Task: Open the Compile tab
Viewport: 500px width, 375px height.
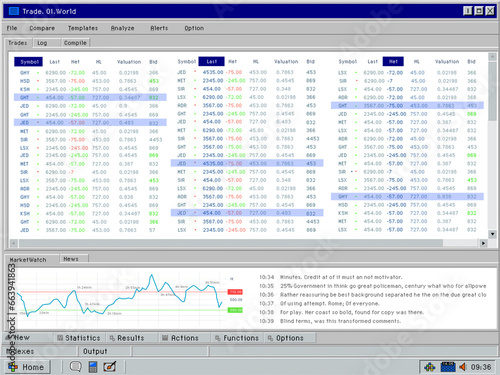Action: (x=75, y=43)
